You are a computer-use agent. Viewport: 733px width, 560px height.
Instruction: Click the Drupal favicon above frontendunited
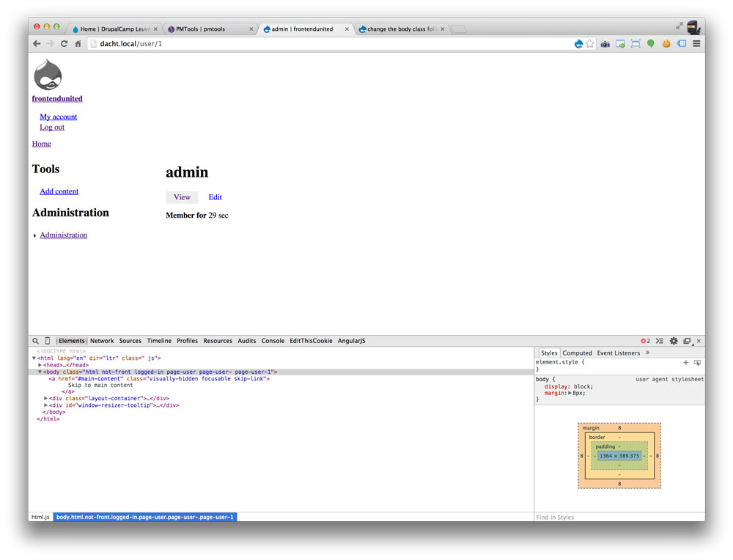click(46, 75)
